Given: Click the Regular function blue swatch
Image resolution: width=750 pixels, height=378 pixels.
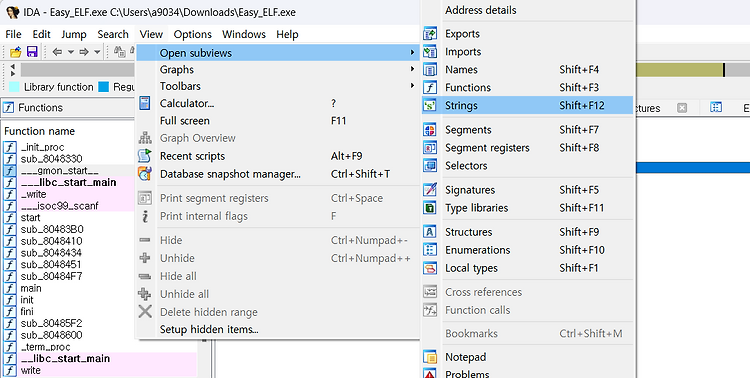Looking at the screenshot, I should tap(104, 87).
